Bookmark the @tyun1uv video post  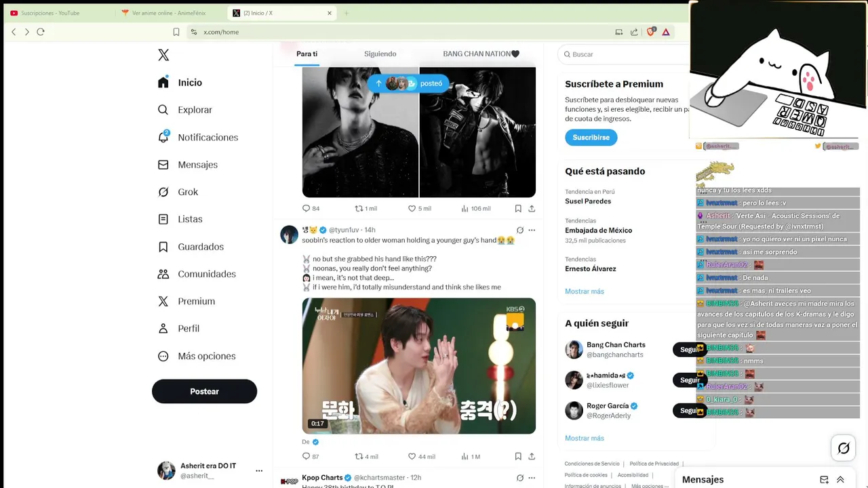point(518,457)
